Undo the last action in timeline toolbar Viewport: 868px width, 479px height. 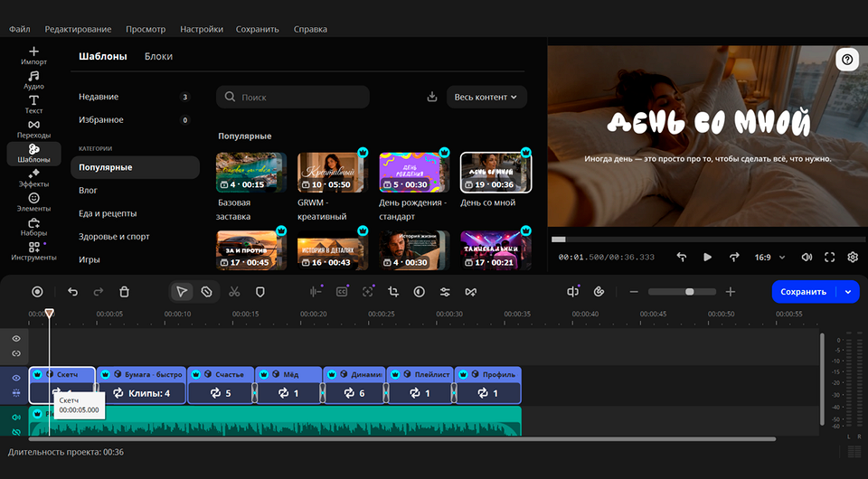pyautogui.click(x=72, y=292)
